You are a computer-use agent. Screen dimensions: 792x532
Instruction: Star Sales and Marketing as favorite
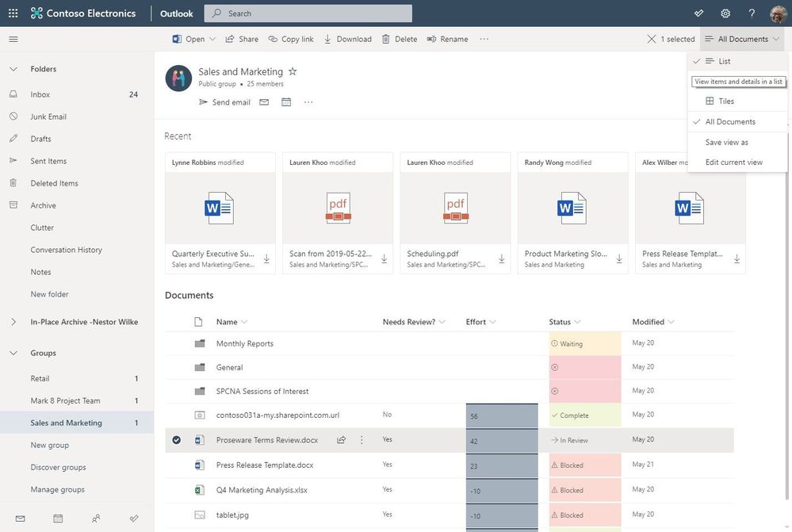[291, 71]
